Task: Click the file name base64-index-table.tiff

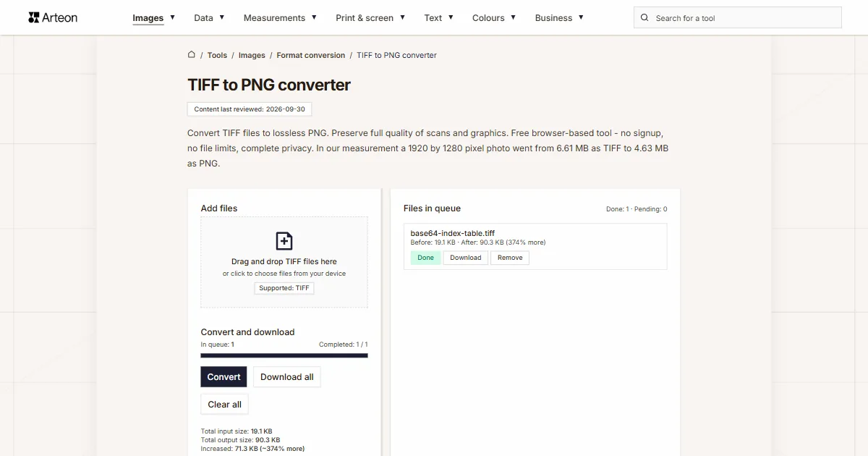Action: click(453, 233)
